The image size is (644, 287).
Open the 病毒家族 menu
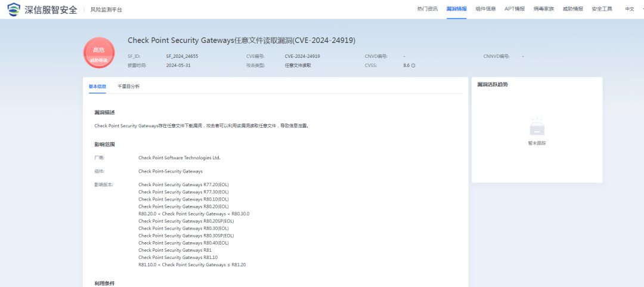[x=543, y=9]
